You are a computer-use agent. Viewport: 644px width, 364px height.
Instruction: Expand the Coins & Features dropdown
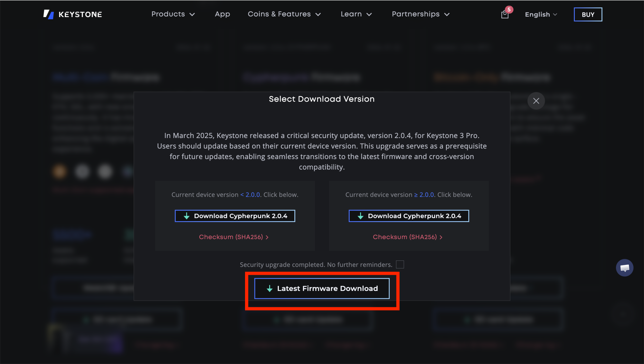[284, 14]
